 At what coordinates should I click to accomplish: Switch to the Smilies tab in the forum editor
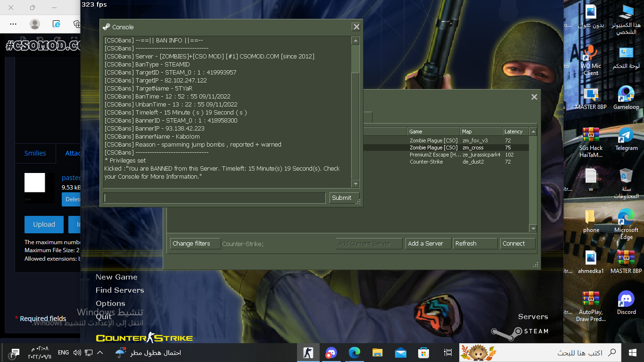[35, 153]
